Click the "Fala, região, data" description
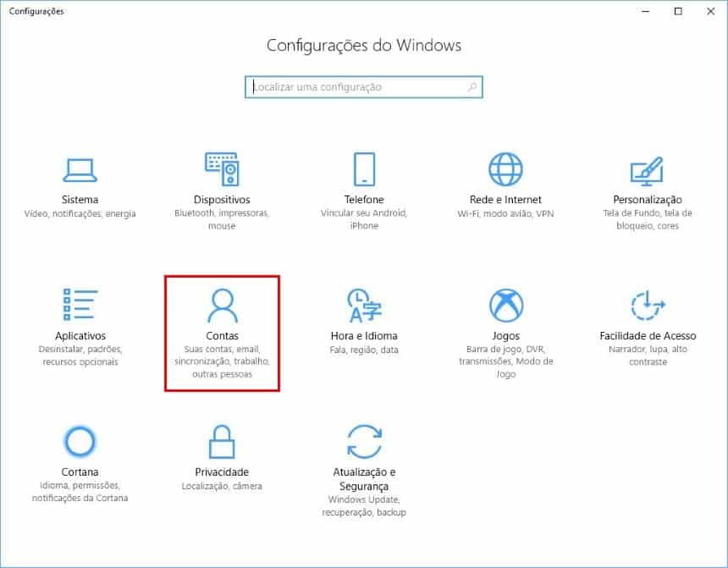The image size is (728, 568). coord(364,350)
